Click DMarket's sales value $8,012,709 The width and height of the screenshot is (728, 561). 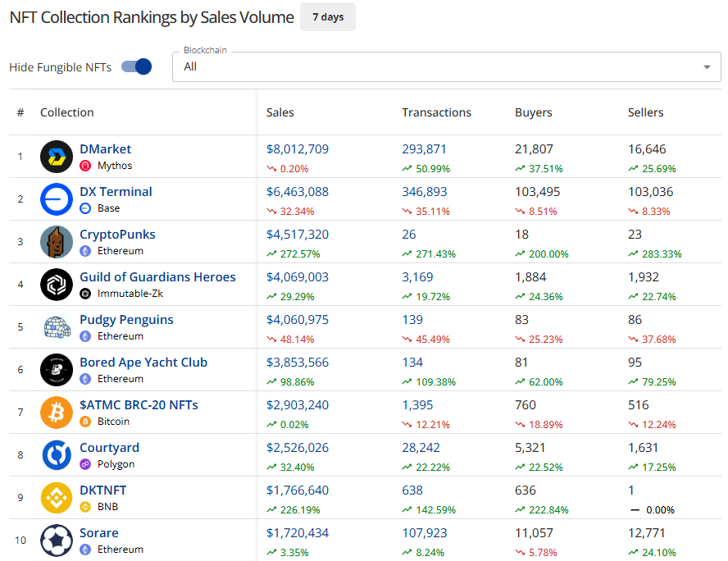pos(298,149)
